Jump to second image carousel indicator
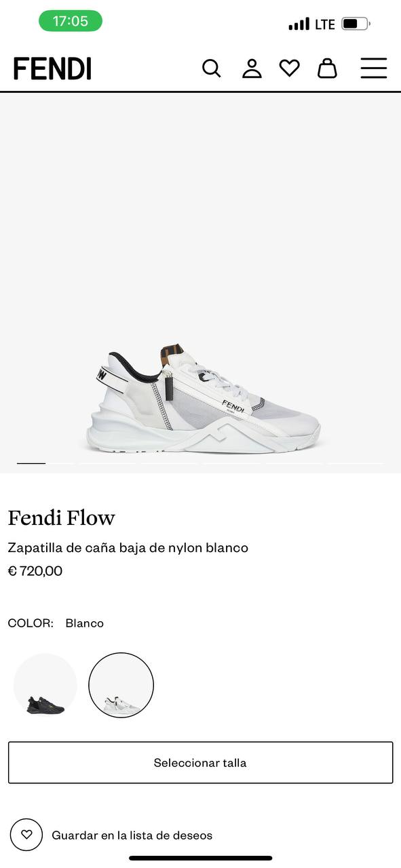This screenshot has height=868, width=401. tap(108, 463)
